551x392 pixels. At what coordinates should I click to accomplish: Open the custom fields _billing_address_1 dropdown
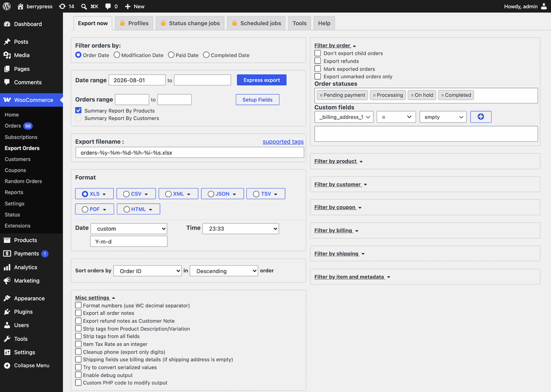(x=344, y=117)
